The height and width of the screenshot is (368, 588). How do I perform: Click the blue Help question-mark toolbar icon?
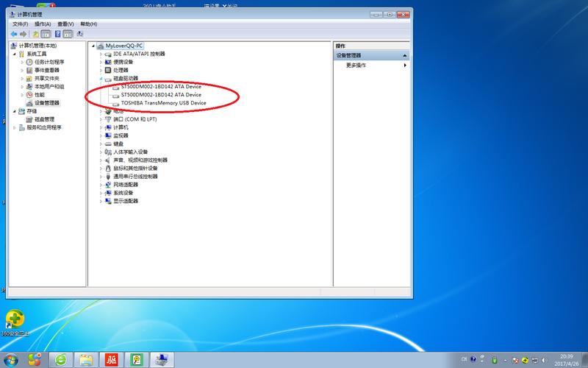pos(58,34)
